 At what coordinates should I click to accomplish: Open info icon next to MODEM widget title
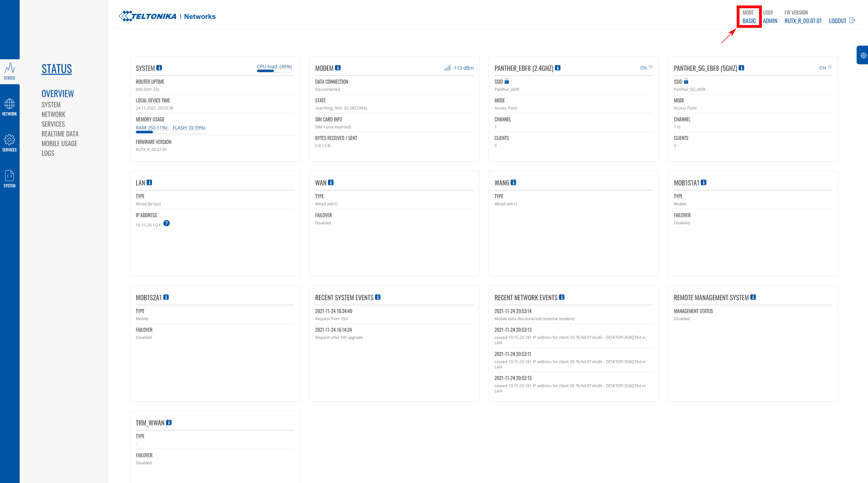coord(338,68)
